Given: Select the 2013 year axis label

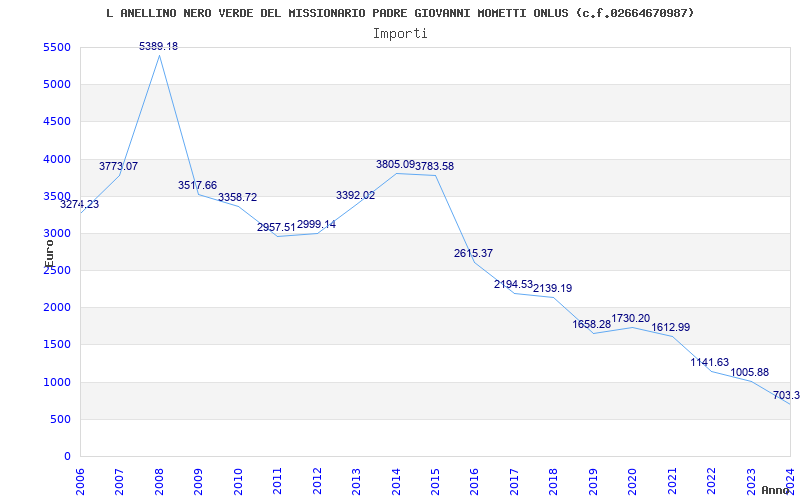Looking at the screenshot, I should tap(356, 481).
